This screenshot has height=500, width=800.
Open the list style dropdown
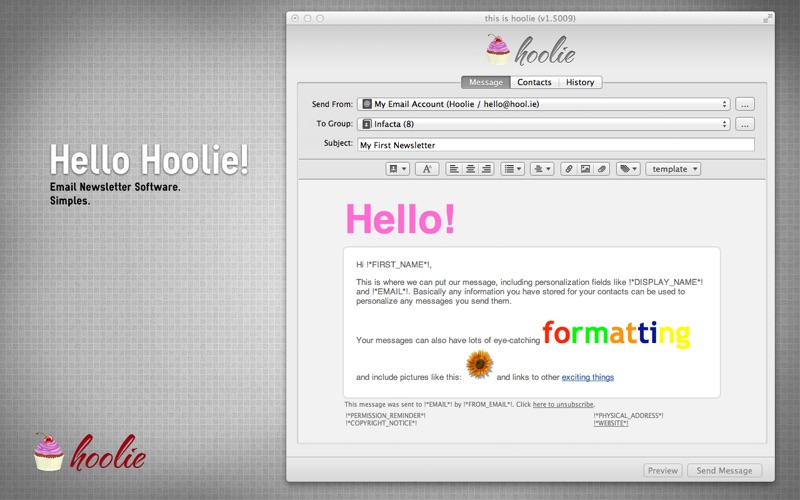pos(512,169)
